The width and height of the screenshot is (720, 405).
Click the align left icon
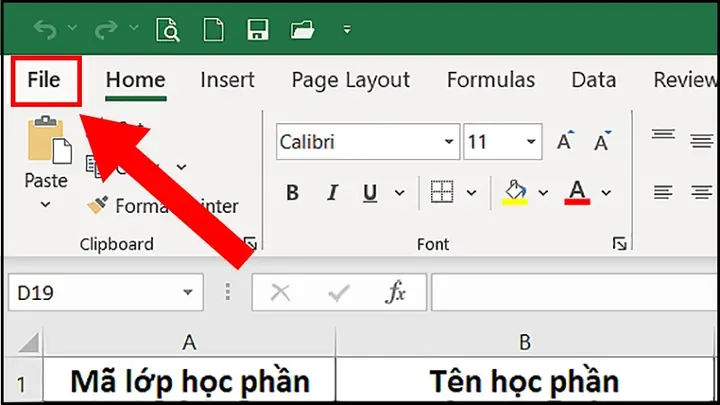(x=663, y=192)
